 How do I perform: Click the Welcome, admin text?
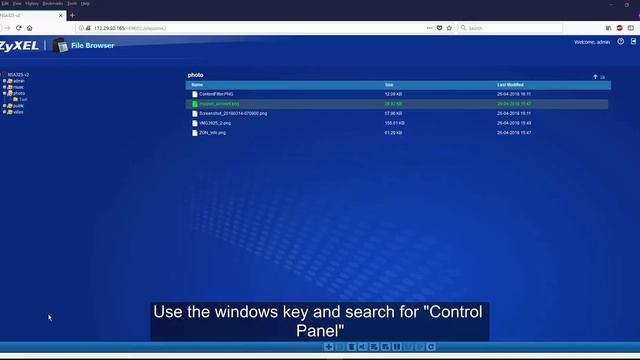coord(591,42)
